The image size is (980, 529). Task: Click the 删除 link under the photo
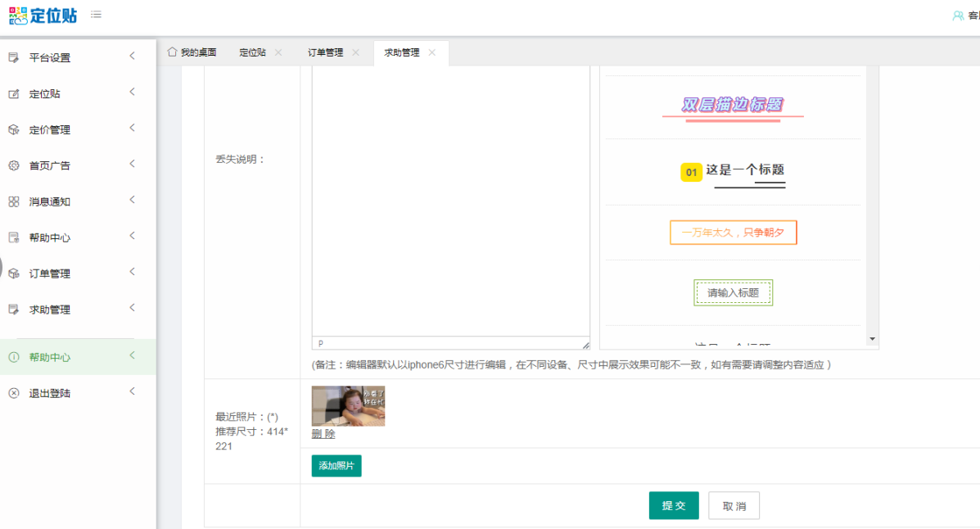coord(323,434)
